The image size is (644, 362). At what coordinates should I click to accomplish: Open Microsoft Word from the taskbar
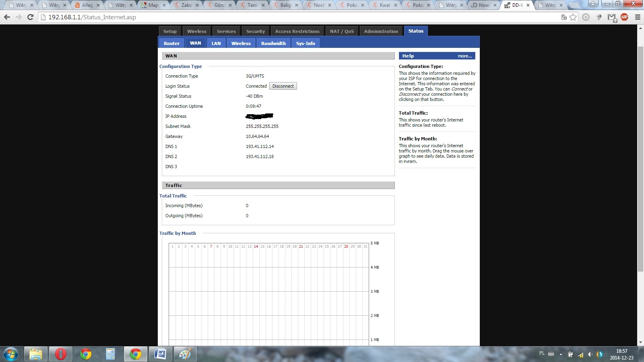[x=160, y=354]
